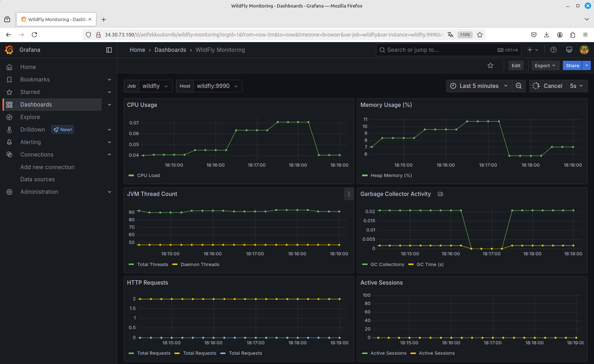Open the user profile avatar
Image resolution: width=594 pixels, height=364 pixels.
coord(584,50)
